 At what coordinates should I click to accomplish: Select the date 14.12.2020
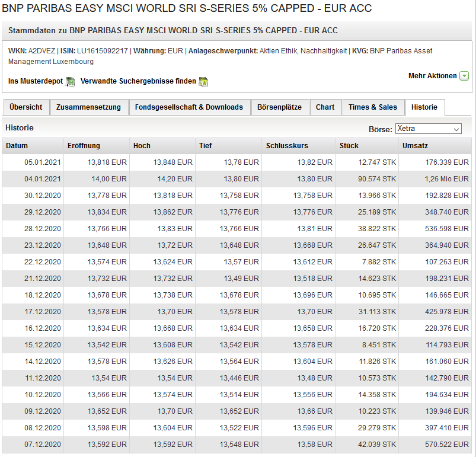click(43, 362)
